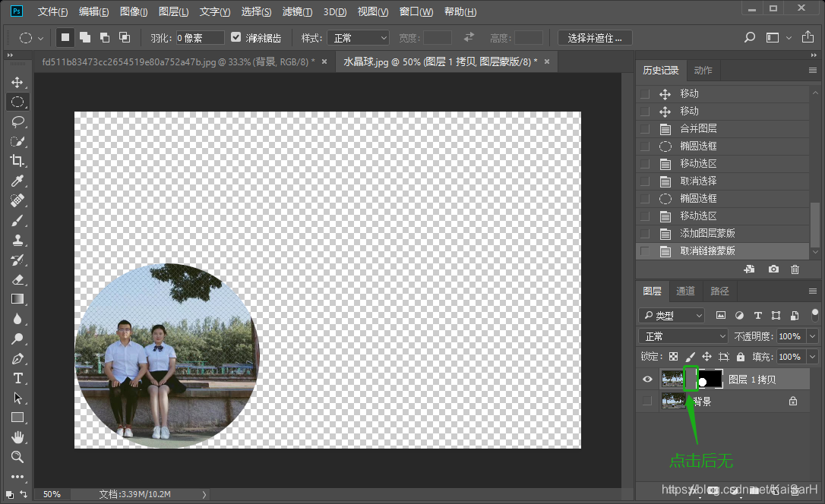Image resolution: width=825 pixels, height=504 pixels.
Task: Toggle lock position icon
Action: click(706, 357)
